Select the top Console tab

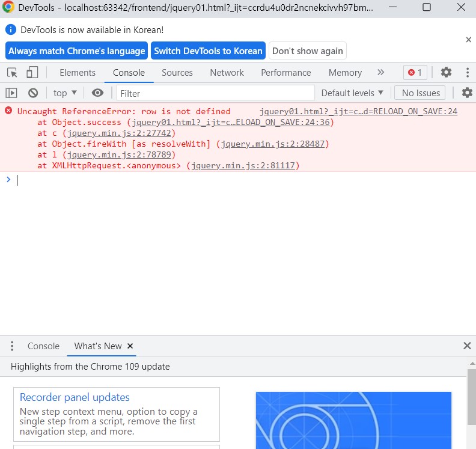(129, 73)
